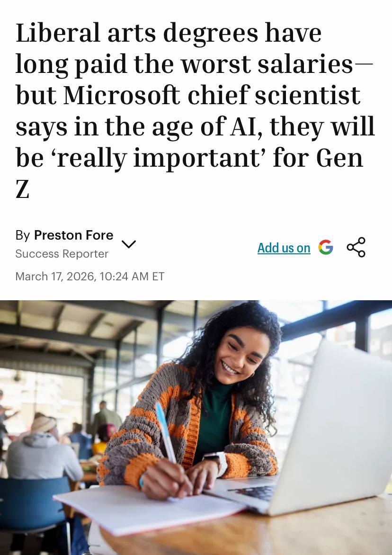Select the March 17, 2026 timestamp

89,276
